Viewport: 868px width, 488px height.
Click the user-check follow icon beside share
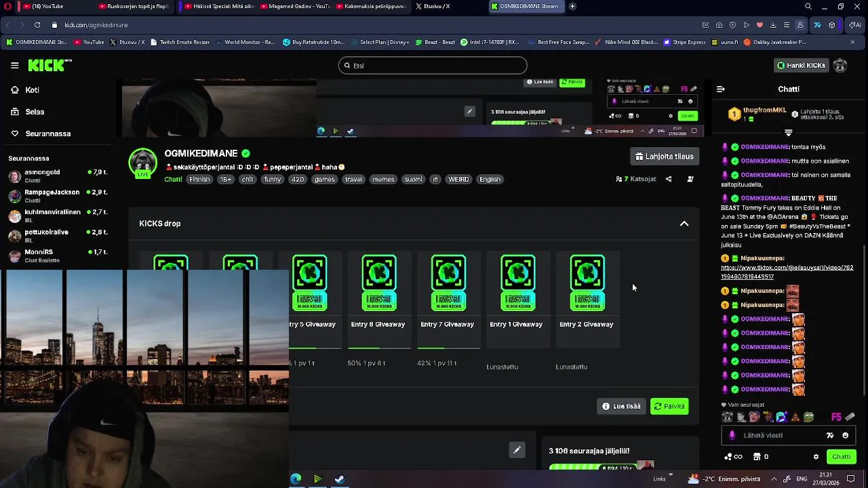click(690, 179)
